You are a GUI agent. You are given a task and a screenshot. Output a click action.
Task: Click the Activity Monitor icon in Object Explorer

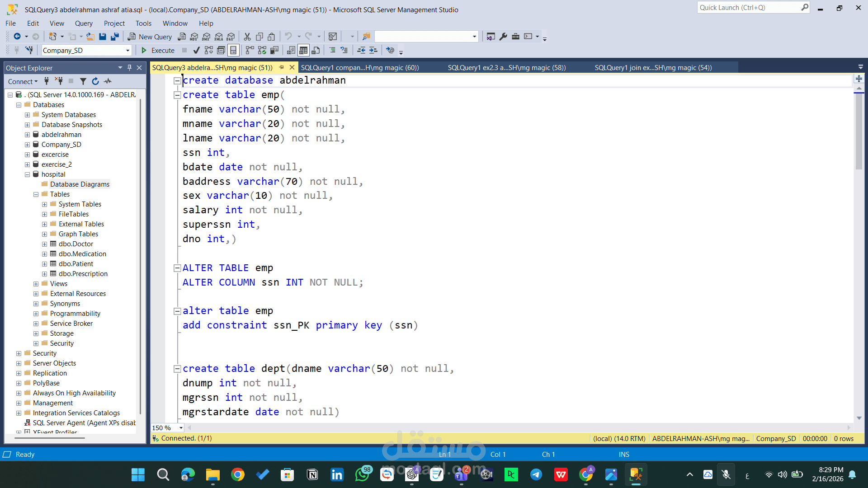click(108, 81)
